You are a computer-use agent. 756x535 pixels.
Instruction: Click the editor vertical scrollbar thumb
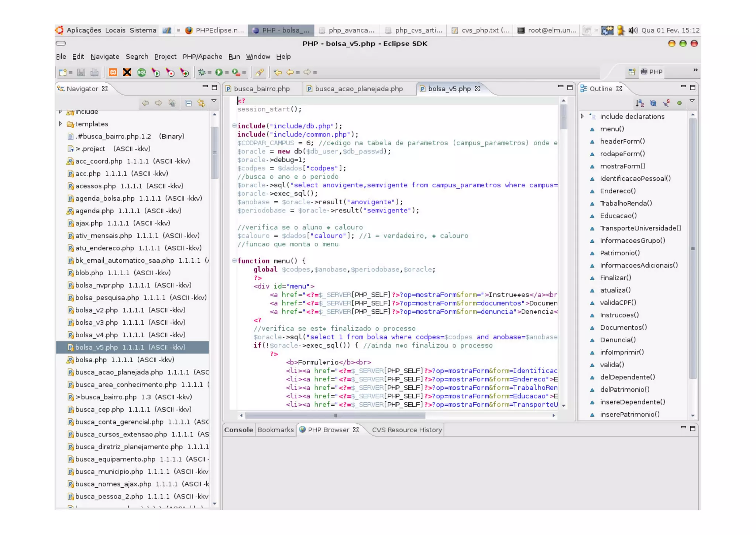coord(563,117)
